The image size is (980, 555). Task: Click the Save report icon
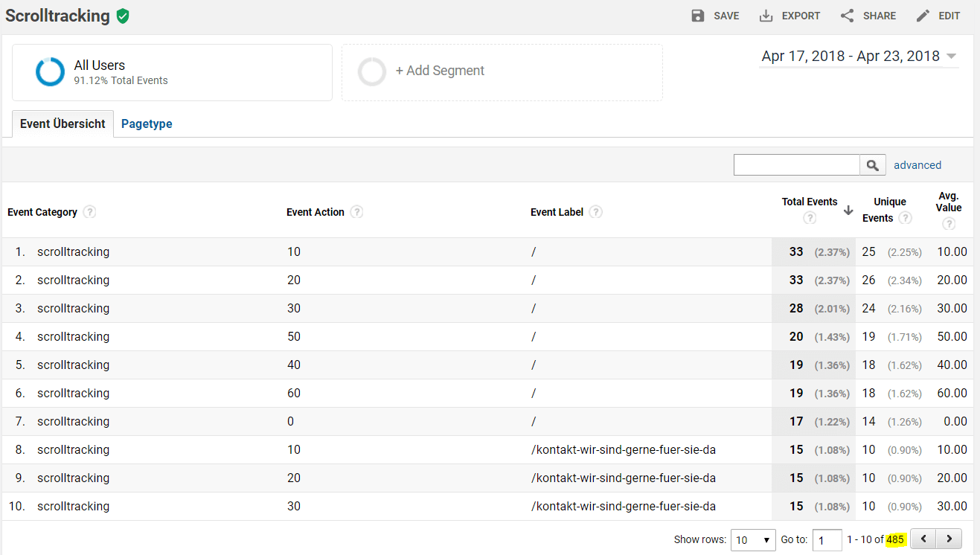pyautogui.click(x=698, y=16)
